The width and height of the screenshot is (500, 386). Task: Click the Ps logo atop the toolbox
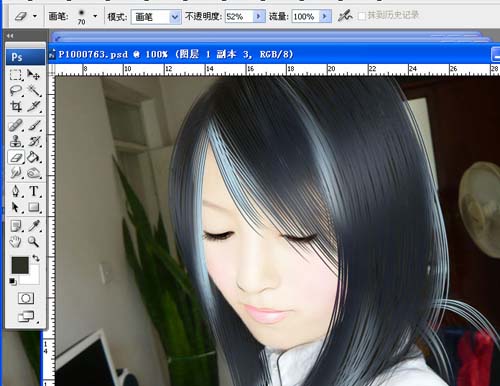coord(25,57)
